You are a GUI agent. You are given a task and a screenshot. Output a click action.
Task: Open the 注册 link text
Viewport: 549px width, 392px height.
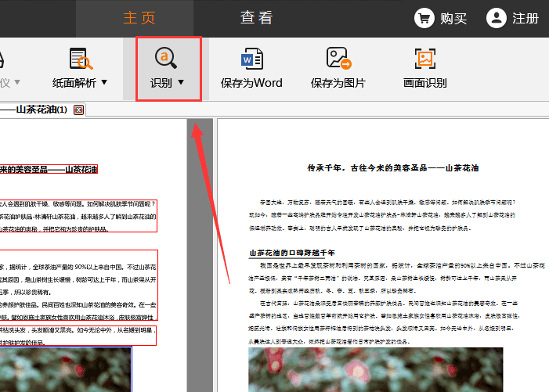(x=526, y=18)
